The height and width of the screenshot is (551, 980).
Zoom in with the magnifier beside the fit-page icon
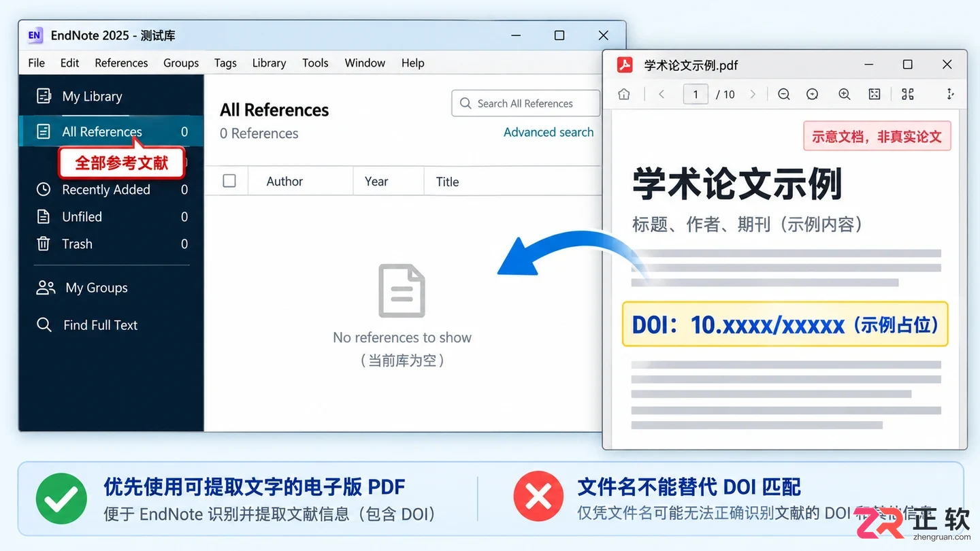click(x=845, y=95)
